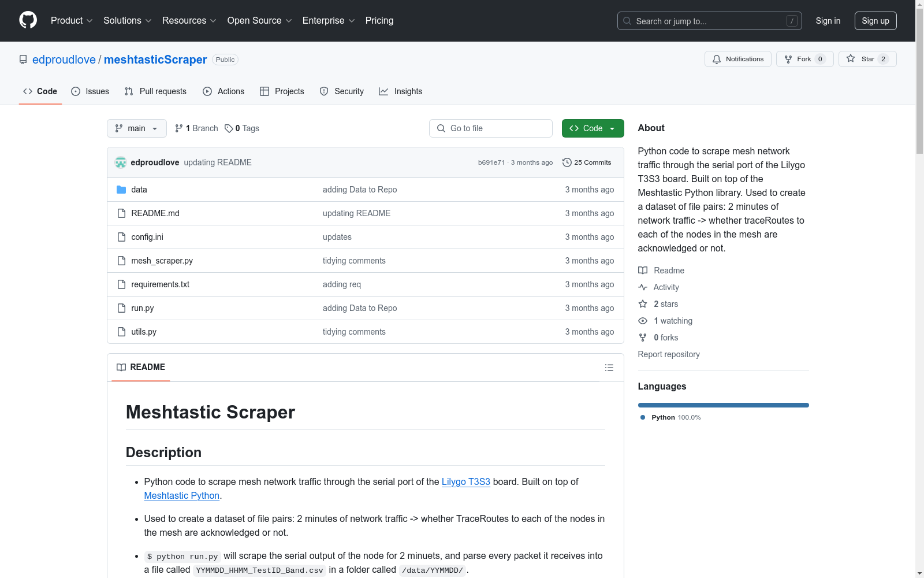Viewport: 924px width, 578px height.
Task: Expand the Solutions menu
Action: tap(128, 21)
